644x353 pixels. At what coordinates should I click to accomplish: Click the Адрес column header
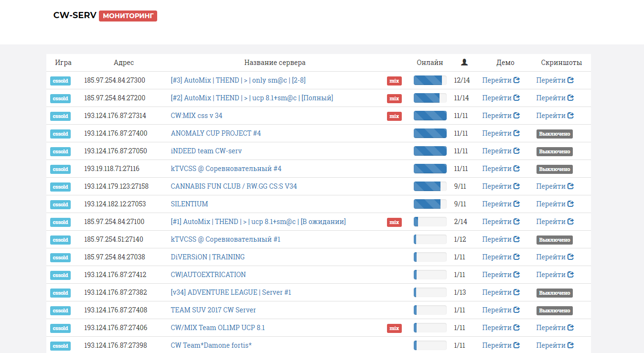124,63
